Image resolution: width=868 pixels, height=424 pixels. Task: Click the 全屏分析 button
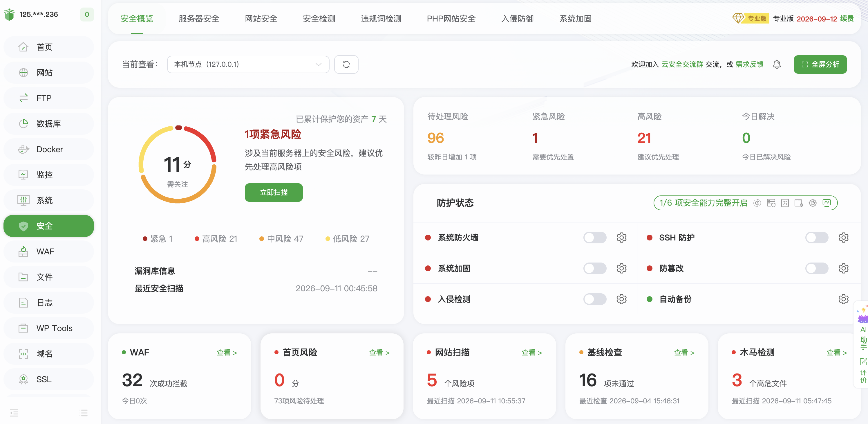pos(820,64)
